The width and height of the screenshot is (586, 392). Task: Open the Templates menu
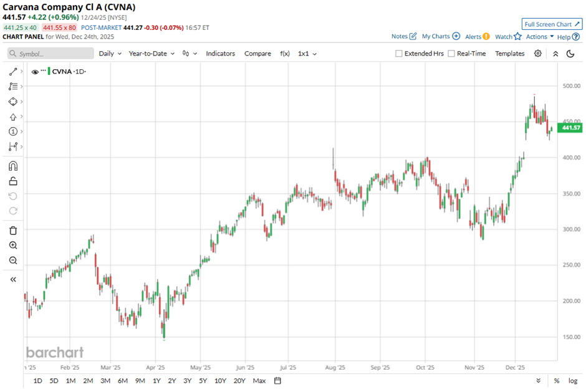[x=509, y=54]
